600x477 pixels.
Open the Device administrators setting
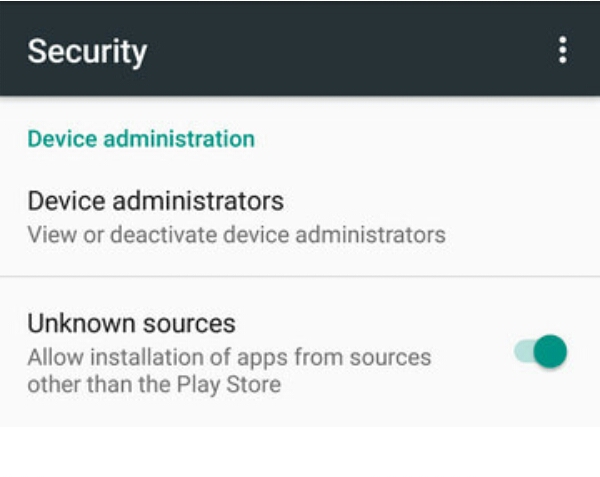[x=155, y=201]
